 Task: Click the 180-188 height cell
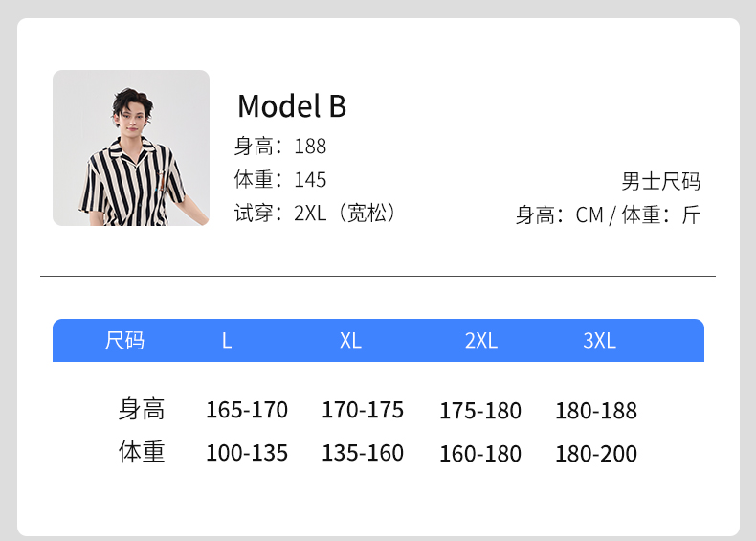click(x=596, y=411)
